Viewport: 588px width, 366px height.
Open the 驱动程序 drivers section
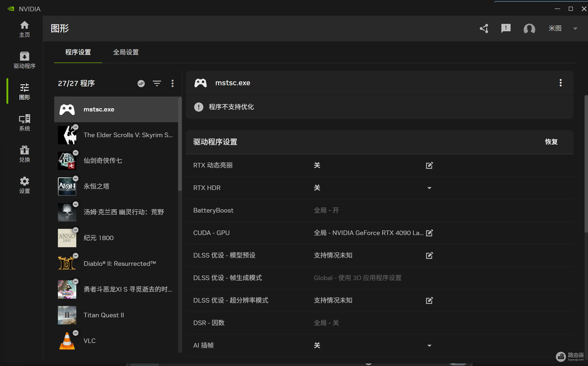tap(24, 60)
